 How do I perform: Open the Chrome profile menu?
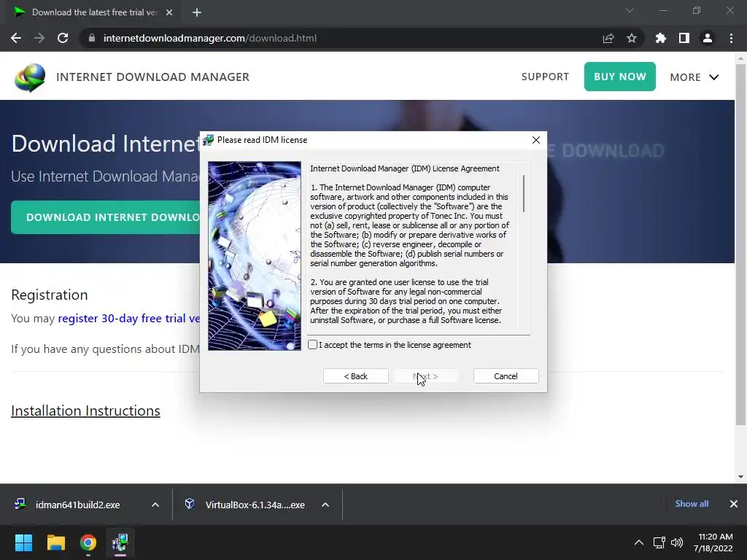(x=708, y=38)
